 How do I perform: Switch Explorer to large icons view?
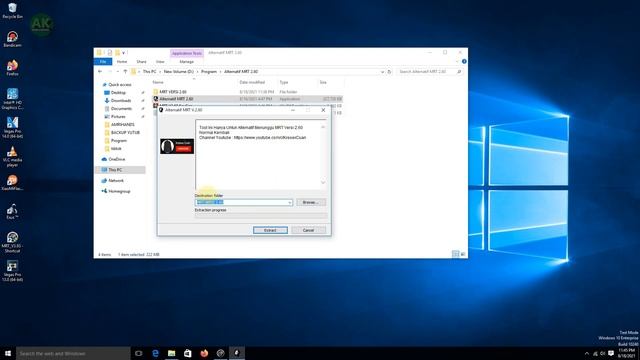coord(463,254)
